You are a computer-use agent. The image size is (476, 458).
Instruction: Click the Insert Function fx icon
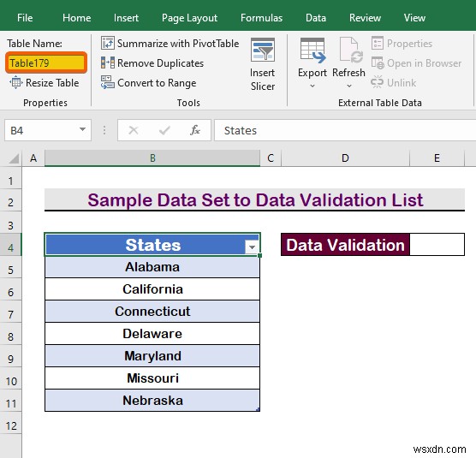click(195, 130)
